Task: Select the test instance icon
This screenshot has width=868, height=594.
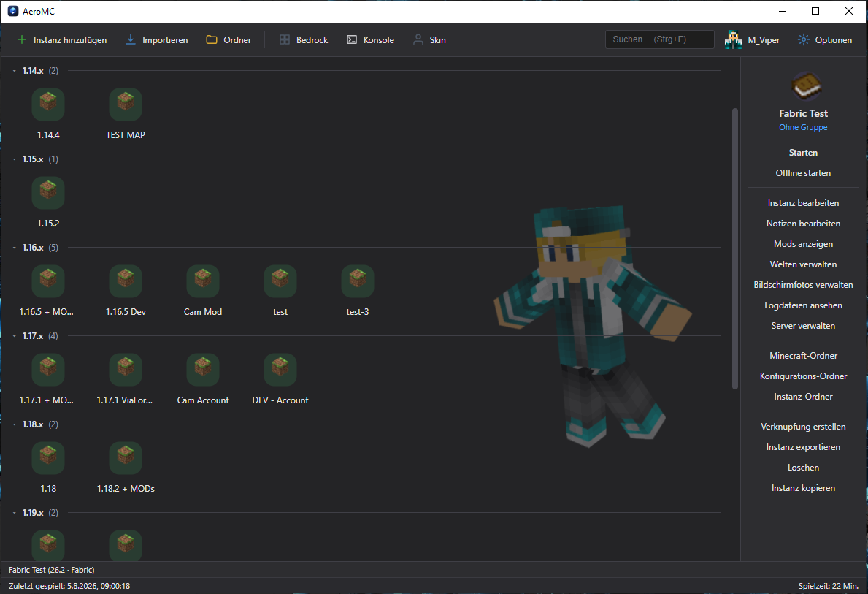Action: pyautogui.click(x=280, y=281)
